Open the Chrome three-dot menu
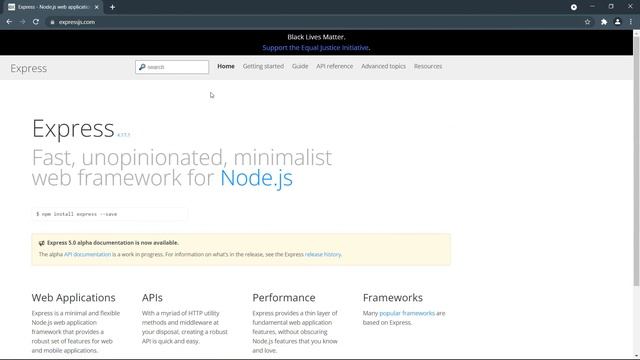640x360 pixels. coord(631,22)
